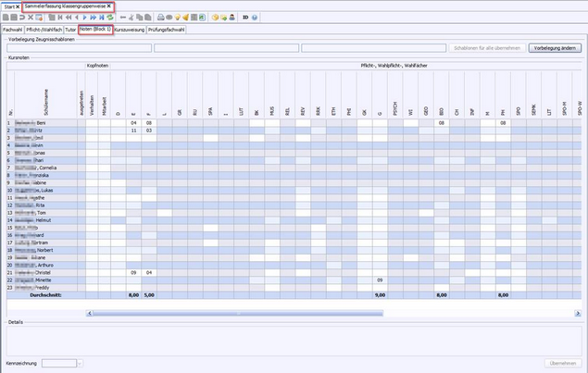Select the student row for Cornelia
Screen dimensions: 588x373
pos(42,168)
